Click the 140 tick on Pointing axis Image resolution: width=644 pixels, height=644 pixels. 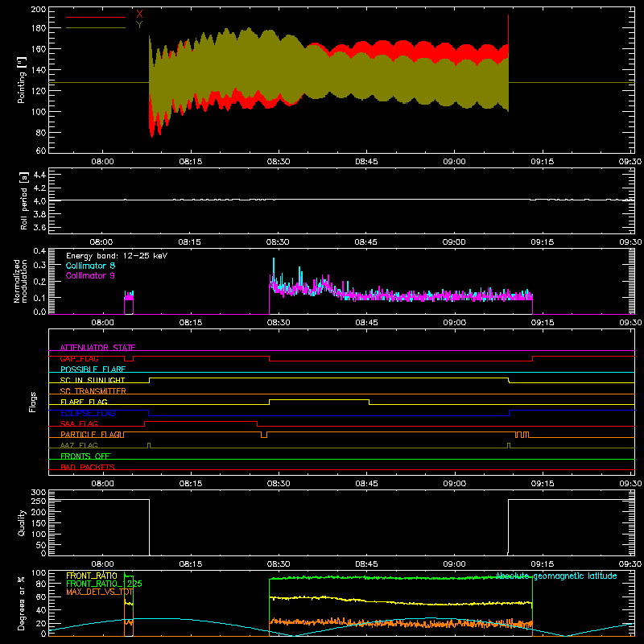(x=38, y=70)
